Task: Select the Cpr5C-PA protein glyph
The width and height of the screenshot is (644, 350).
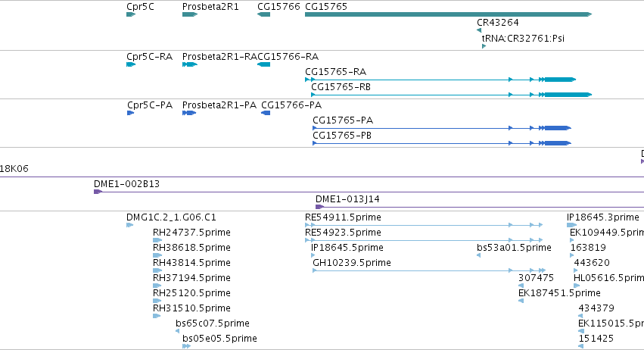Action: (x=131, y=113)
